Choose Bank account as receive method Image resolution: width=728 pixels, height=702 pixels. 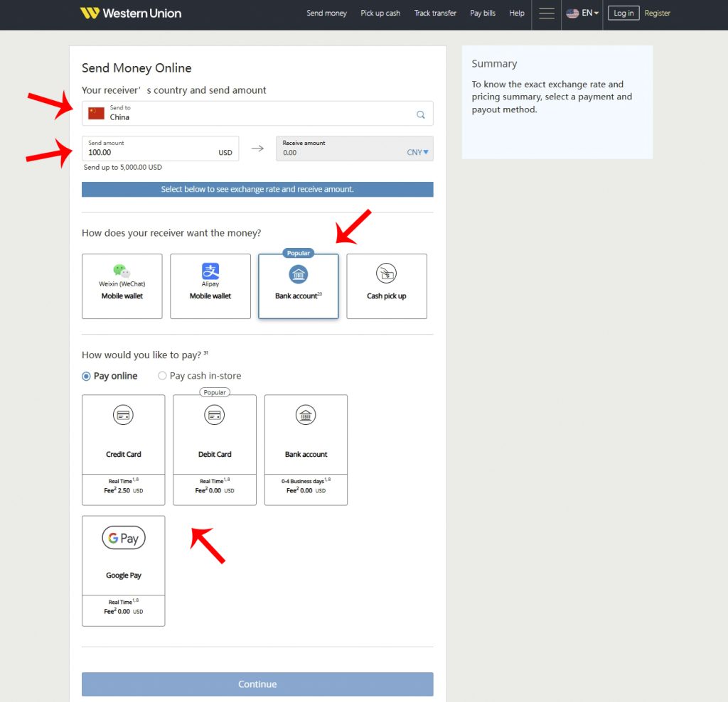pos(299,286)
